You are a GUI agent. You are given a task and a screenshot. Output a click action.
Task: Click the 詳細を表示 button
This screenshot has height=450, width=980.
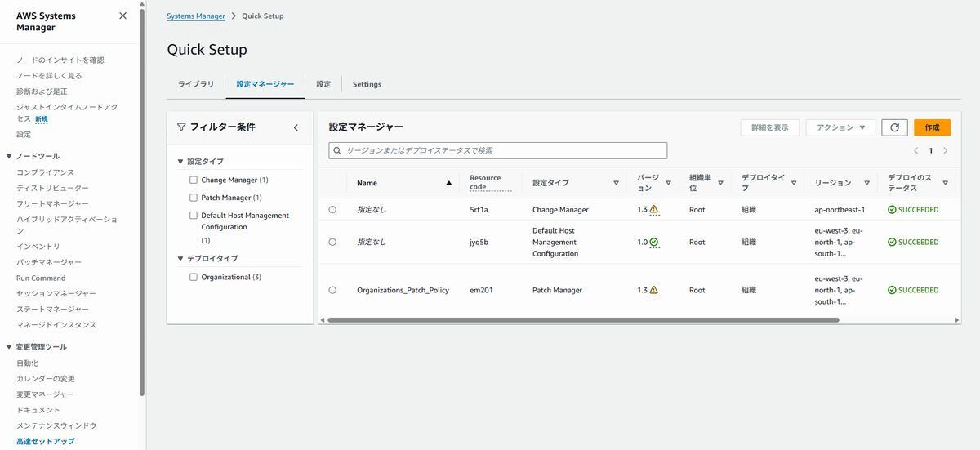coord(770,127)
